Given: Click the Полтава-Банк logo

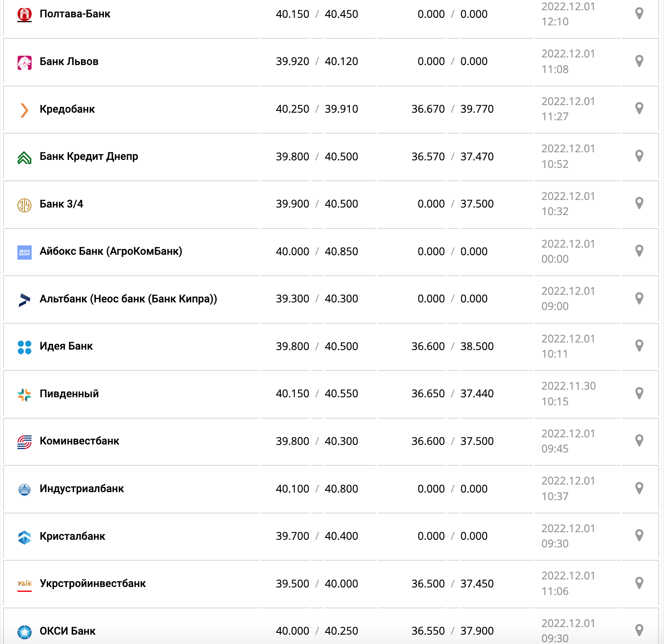Looking at the screenshot, I should (x=25, y=14).
